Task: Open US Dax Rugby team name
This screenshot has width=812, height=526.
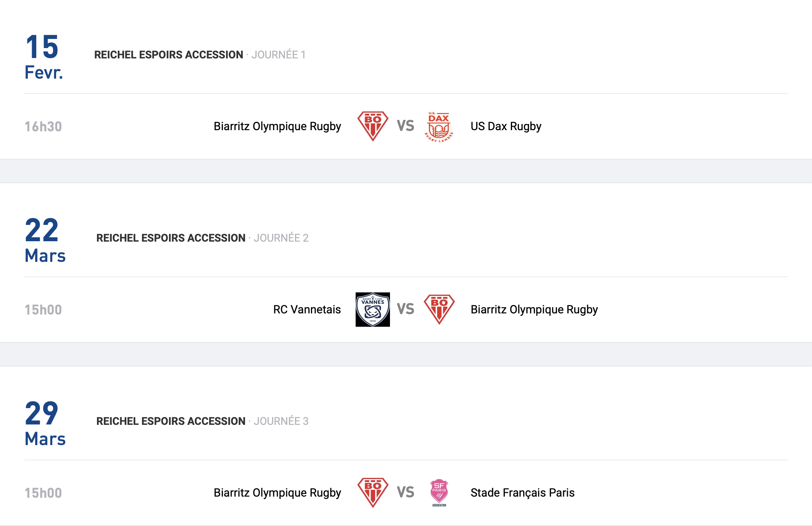Action: [x=506, y=126]
